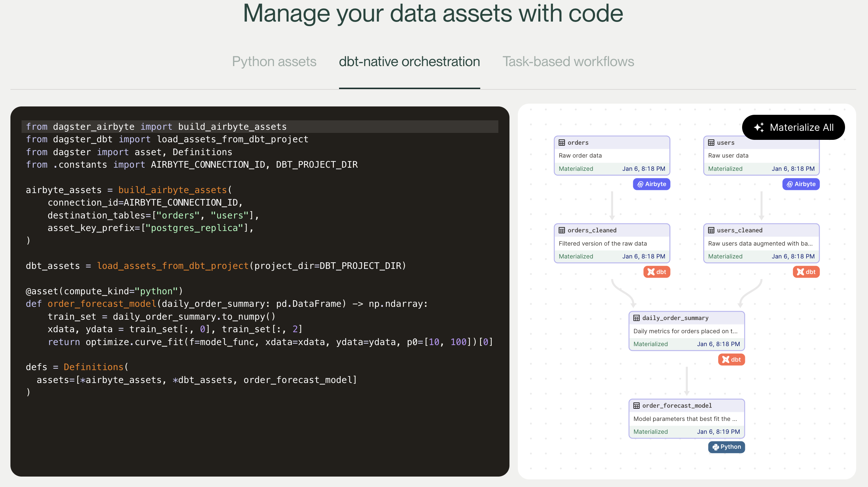
Task: Click the table icon beside daily_order_summary
Action: [x=636, y=318]
